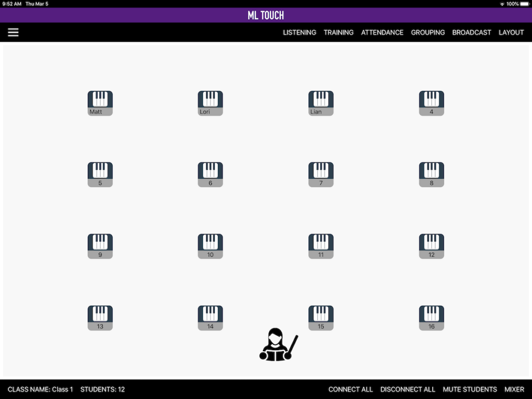
Task: Tap keyboard station 4
Action: (432, 103)
